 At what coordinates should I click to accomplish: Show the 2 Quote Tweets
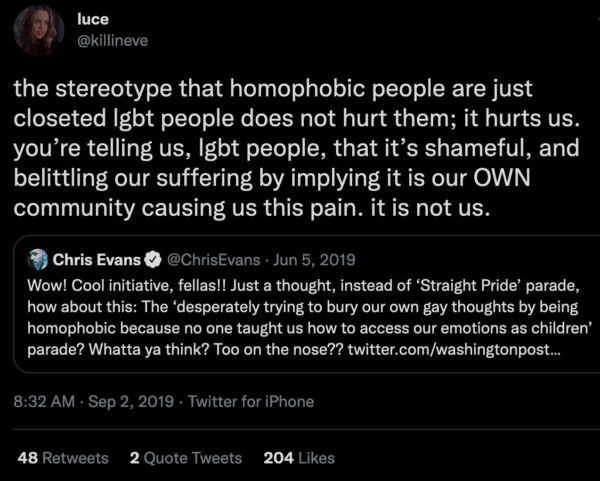click(186, 457)
